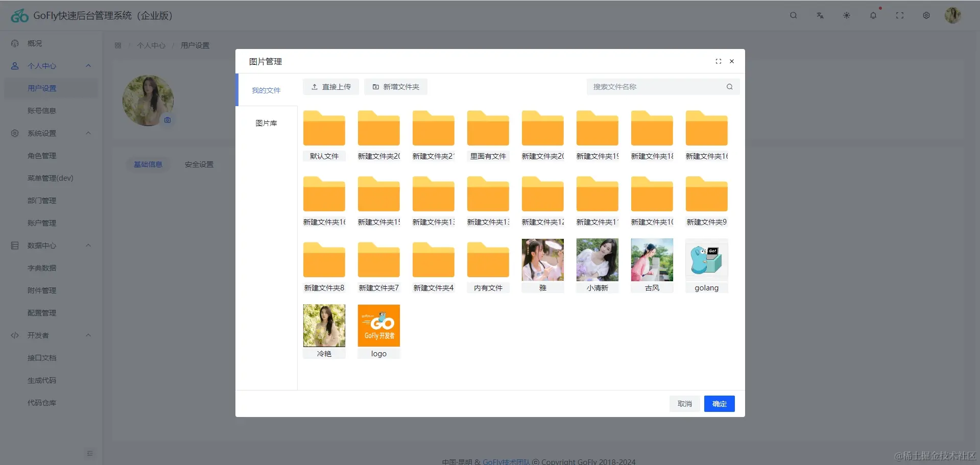This screenshot has height=465, width=980.
Task: Click the large profile avatar photo
Action: (x=148, y=101)
